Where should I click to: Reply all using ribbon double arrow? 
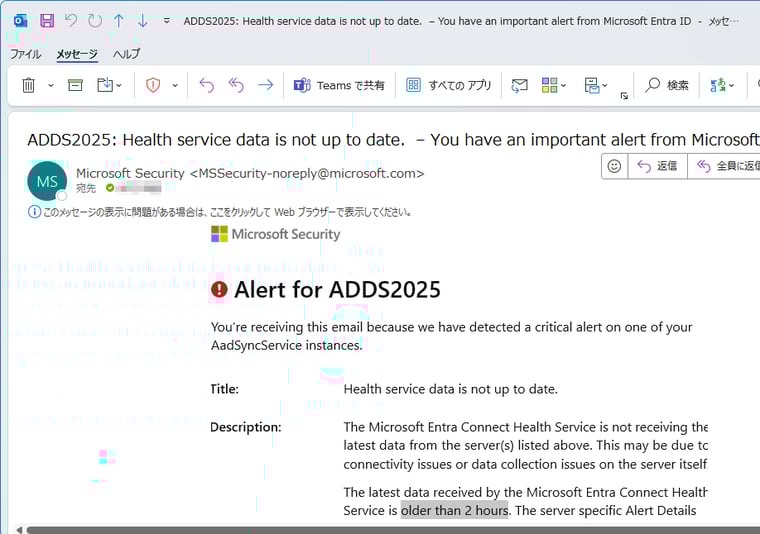(236, 85)
